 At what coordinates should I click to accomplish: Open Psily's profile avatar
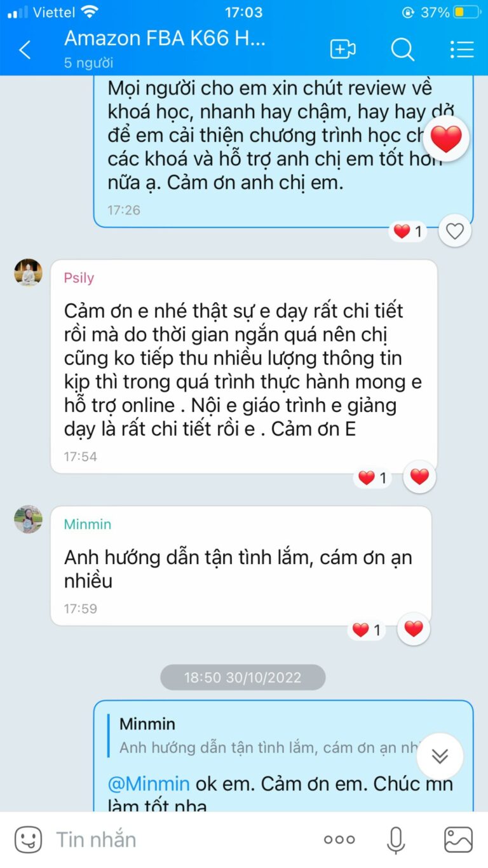[29, 273]
